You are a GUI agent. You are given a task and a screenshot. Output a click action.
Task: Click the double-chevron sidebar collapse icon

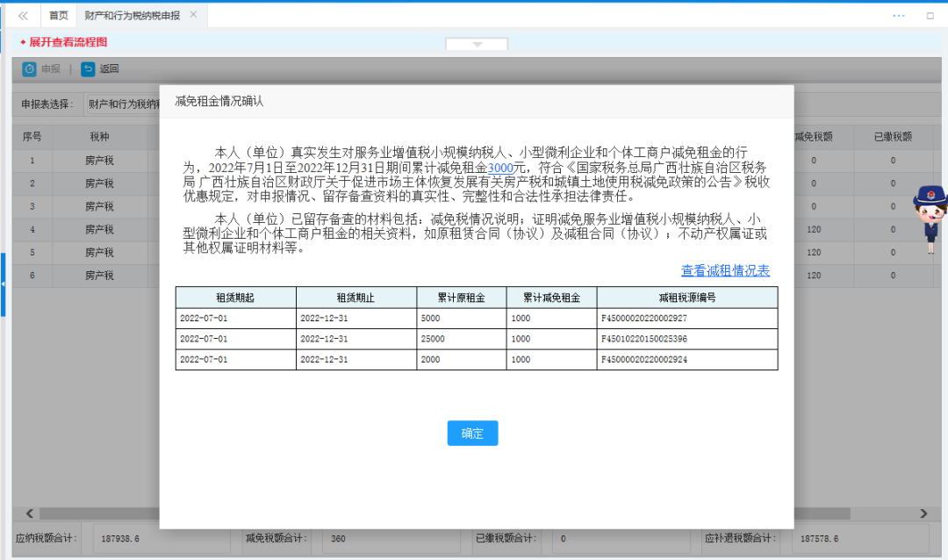pos(23,16)
